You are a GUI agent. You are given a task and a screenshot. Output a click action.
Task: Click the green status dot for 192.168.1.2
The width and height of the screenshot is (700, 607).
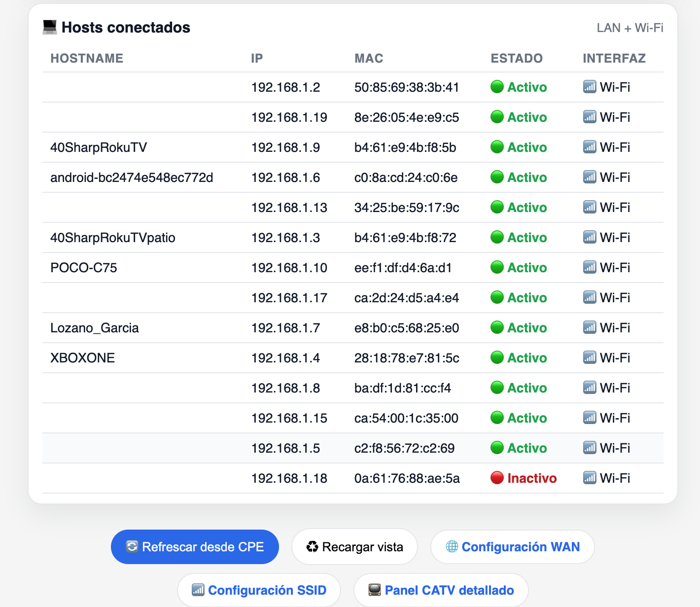(497, 87)
